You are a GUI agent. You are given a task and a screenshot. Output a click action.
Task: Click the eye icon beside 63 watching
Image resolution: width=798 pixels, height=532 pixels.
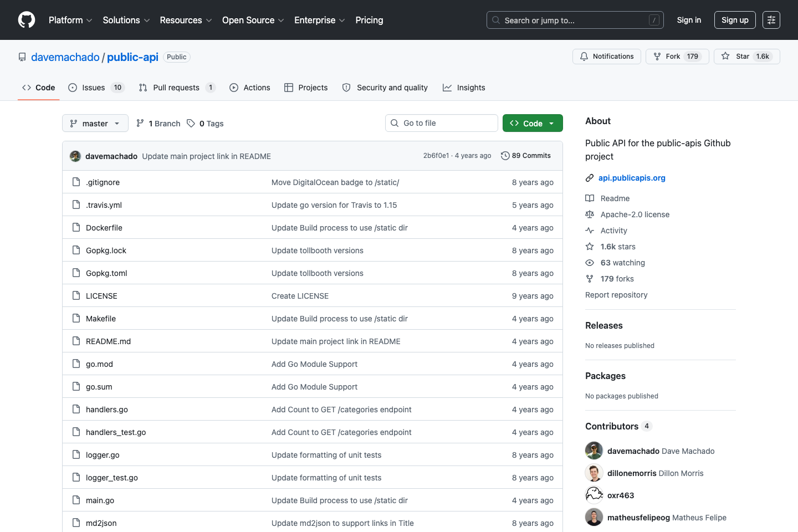tap(589, 262)
